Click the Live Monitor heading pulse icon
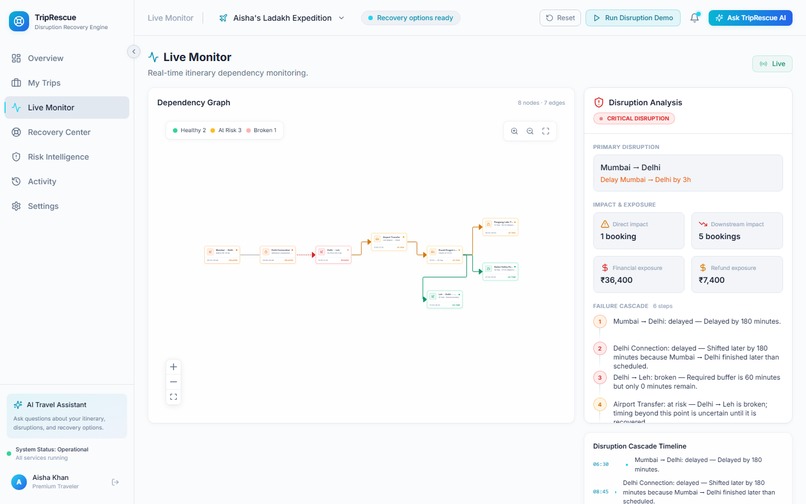This screenshot has height=504, width=806. [153, 57]
